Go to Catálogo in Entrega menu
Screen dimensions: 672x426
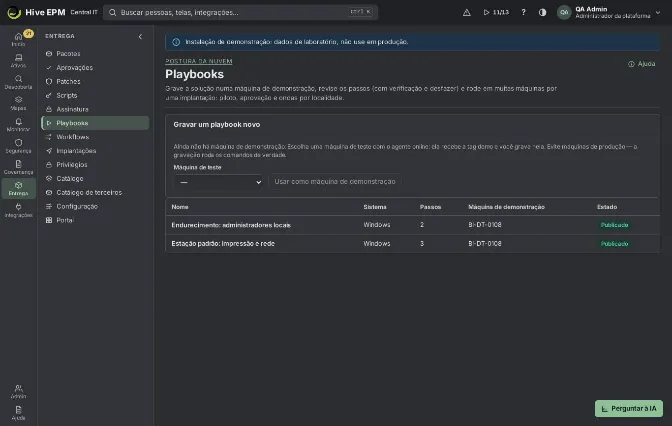point(95,178)
